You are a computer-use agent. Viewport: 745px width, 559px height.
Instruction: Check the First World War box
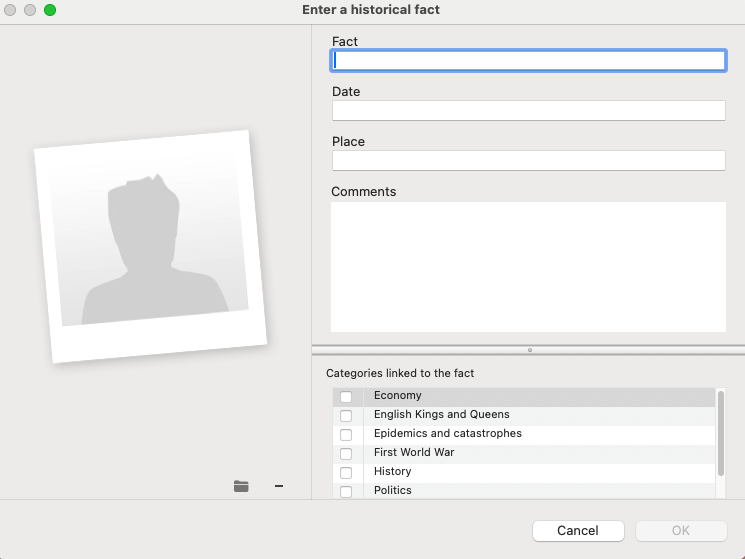tap(346, 454)
